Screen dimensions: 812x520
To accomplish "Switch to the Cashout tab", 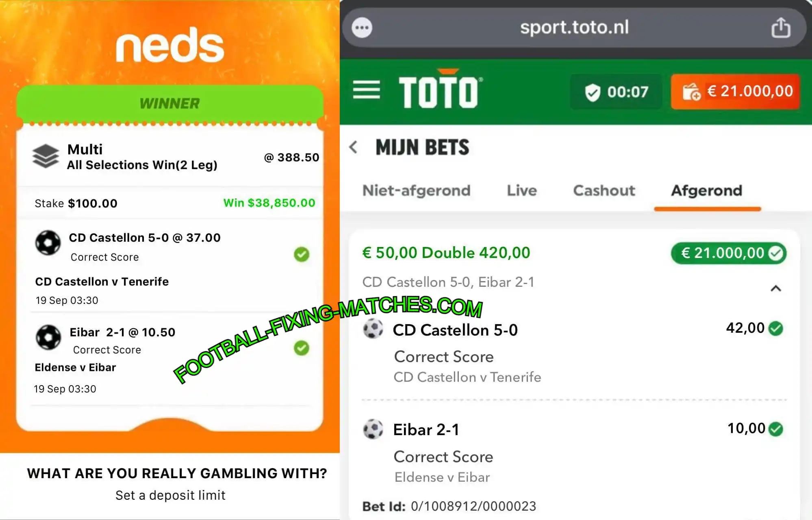I will point(604,191).
